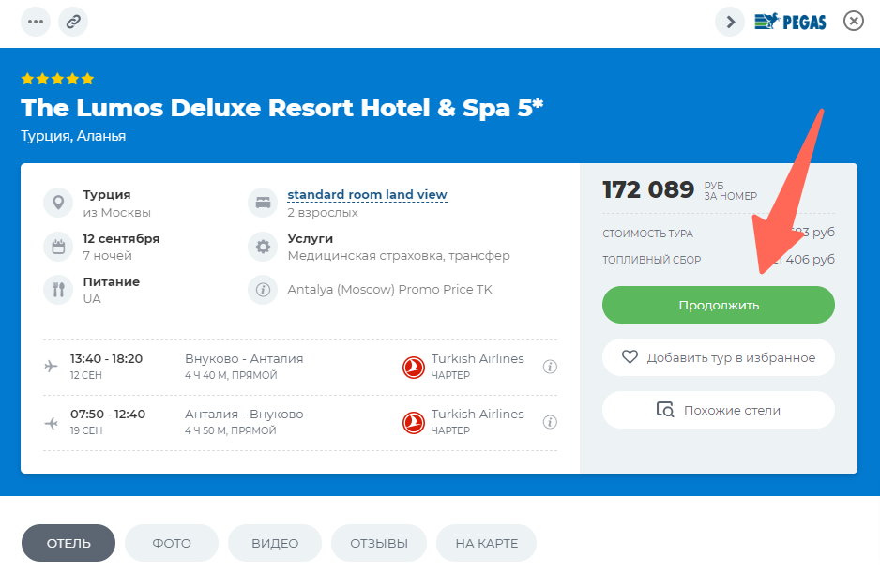Image resolution: width=880 pixels, height=588 pixels.
Task: Click the Turkish Airlines logo on outbound flight
Action: point(414,367)
